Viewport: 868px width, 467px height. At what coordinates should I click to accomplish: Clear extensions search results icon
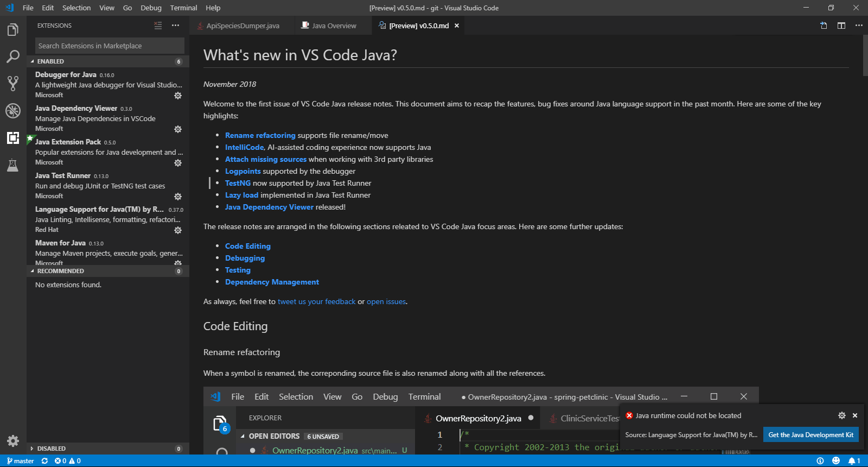158,26
